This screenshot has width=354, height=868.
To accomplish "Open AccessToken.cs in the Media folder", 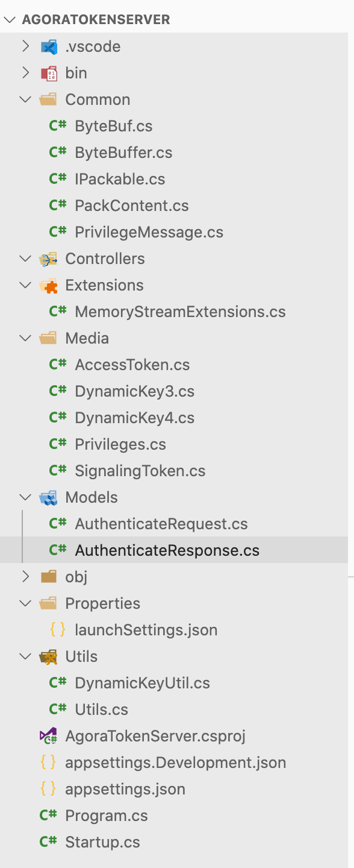I will tap(132, 365).
